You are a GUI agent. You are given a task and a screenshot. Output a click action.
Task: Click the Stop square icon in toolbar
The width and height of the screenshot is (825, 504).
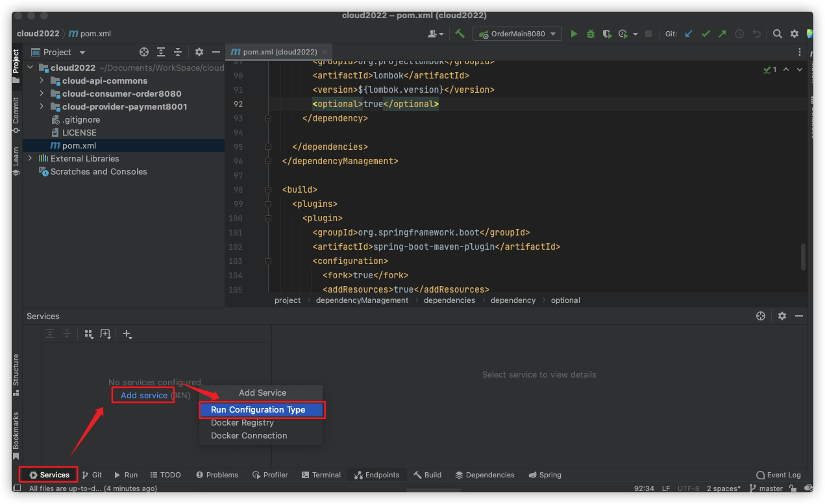click(x=648, y=34)
